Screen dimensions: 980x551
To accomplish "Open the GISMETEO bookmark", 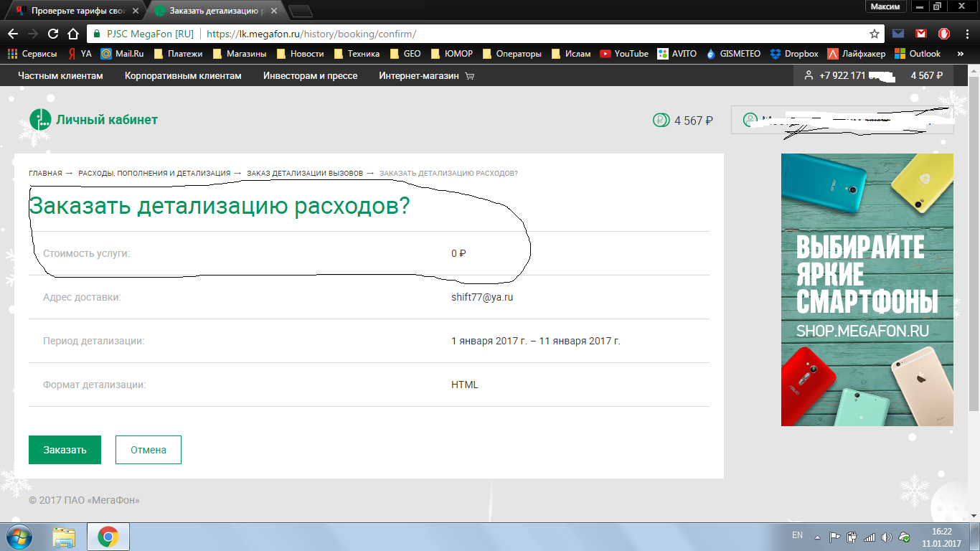I will 733,54.
